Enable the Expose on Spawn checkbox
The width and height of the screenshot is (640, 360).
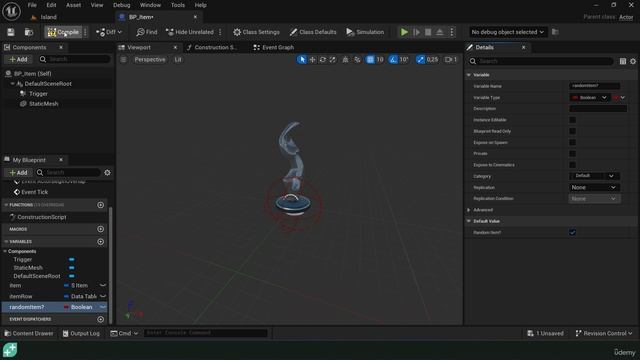573,142
